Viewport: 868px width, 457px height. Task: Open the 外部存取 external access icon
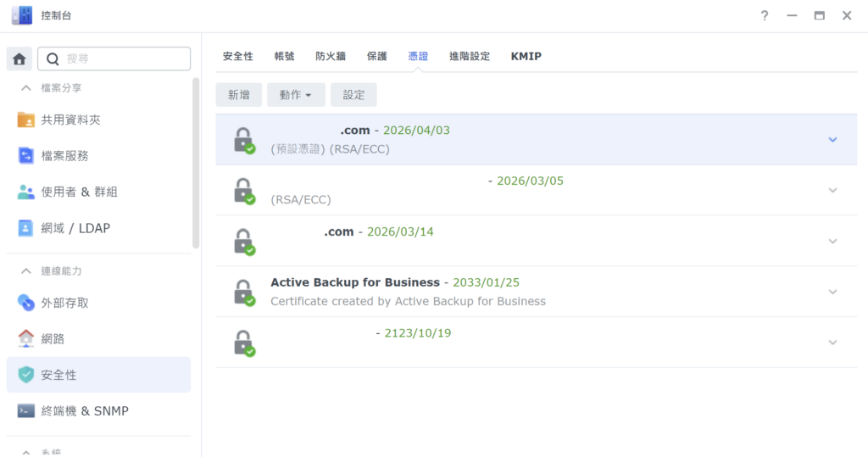(26, 303)
